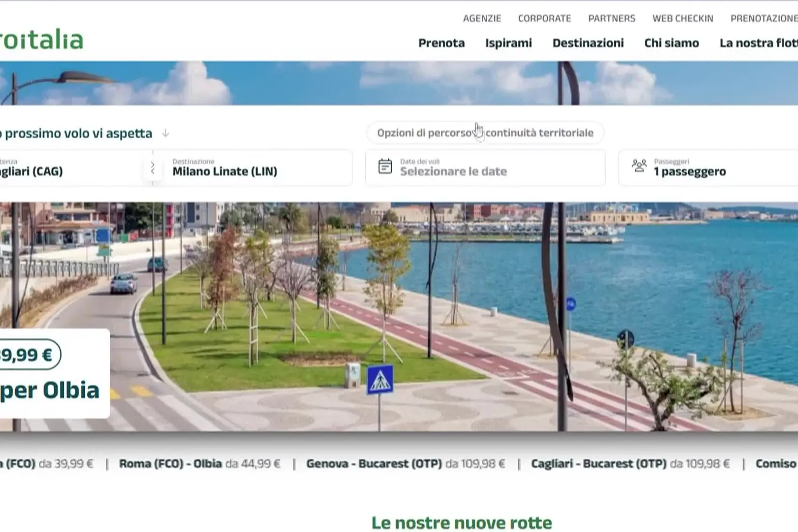This screenshot has width=798, height=532.
Task: Click the passengers group icon
Action: (x=639, y=166)
